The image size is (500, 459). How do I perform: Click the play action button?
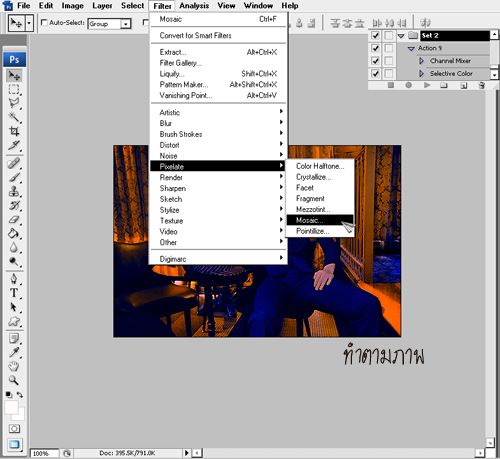[x=427, y=85]
